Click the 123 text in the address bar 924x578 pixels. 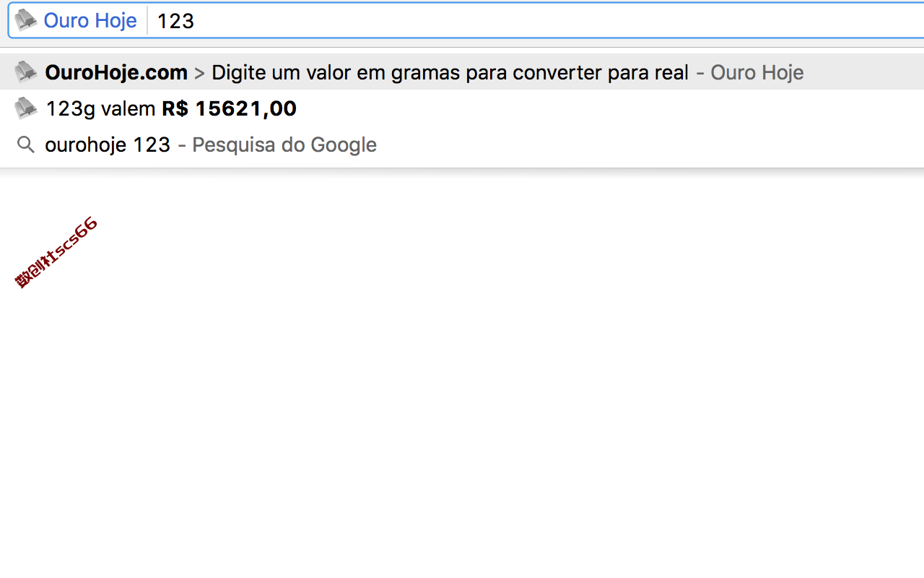pyautogui.click(x=176, y=21)
